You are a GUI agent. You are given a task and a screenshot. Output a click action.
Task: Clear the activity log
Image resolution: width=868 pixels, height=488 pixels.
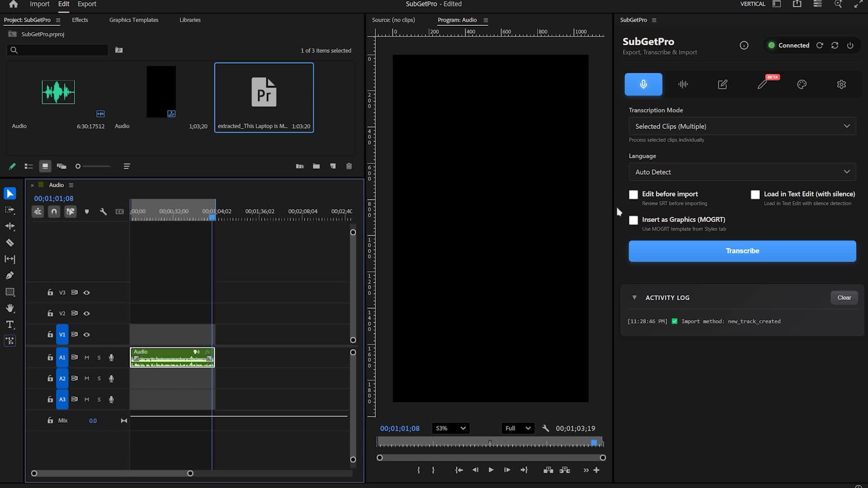(844, 298)
